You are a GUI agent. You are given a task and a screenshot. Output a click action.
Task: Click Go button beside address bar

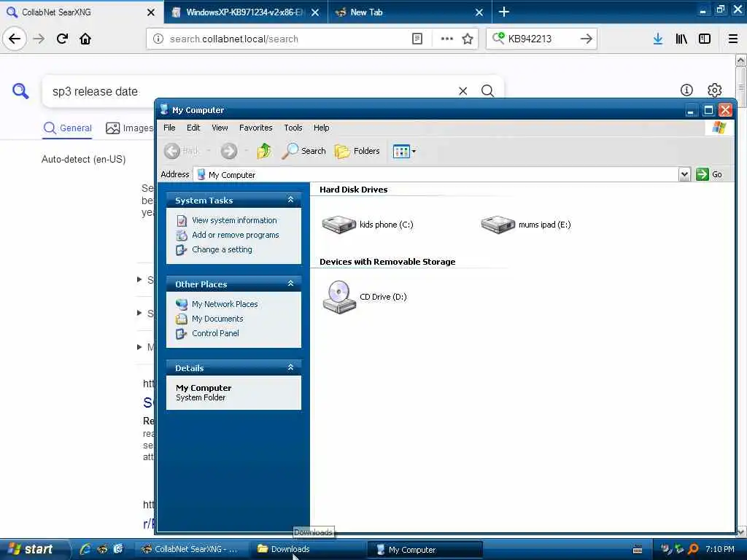tap(709, 174)
